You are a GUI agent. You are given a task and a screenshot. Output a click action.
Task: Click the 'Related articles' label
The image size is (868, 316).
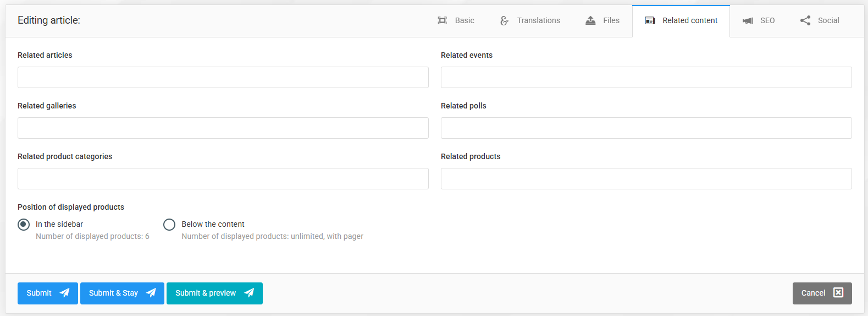click(x=45, y=55)
